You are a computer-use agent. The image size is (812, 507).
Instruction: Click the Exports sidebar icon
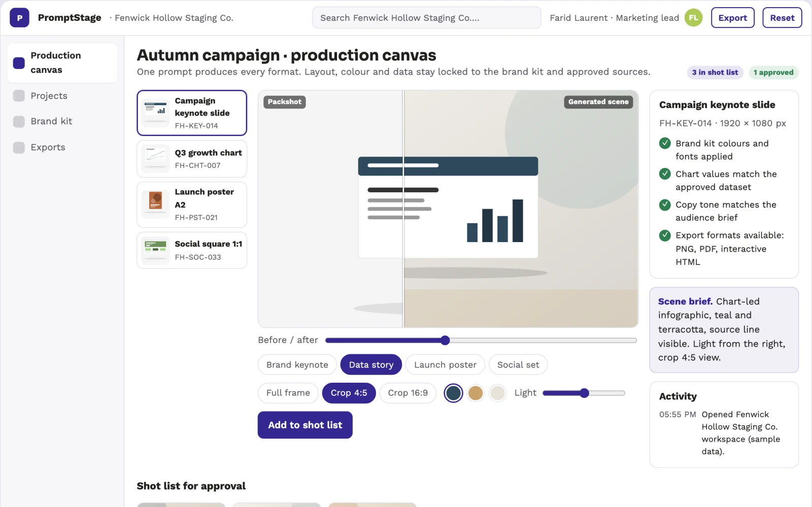pyautogui.click(x=19, y=147)
